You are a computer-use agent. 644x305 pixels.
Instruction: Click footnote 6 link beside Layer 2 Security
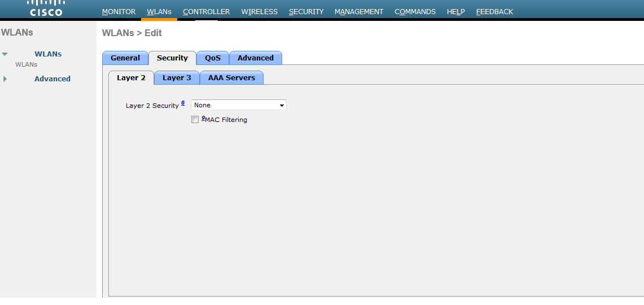183,103
